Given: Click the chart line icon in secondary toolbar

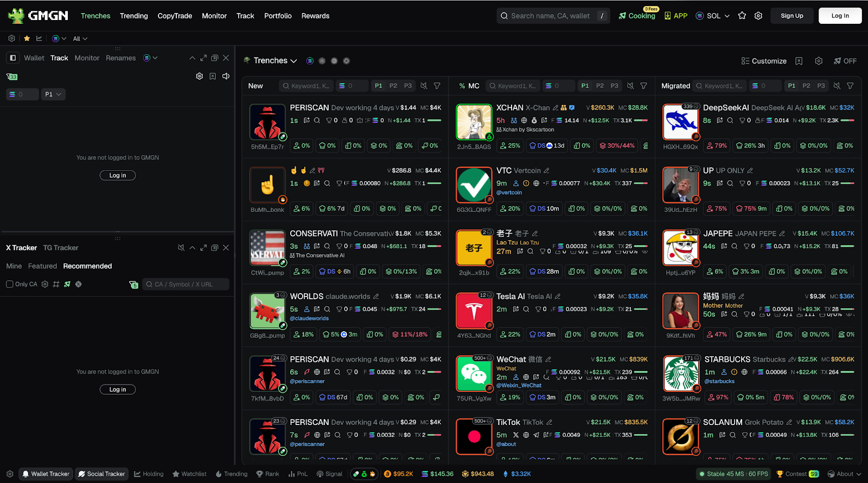Looking at the screenshot, I should click(39, 38).
